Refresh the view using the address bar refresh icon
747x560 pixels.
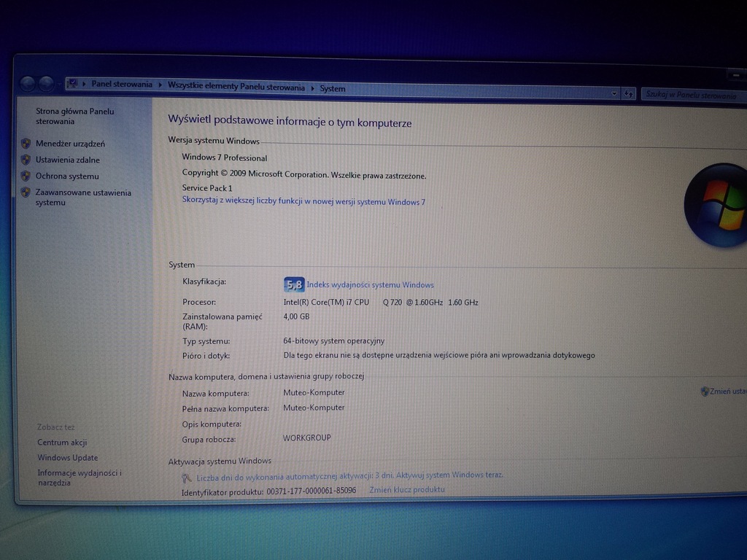(x=629, y=94)
